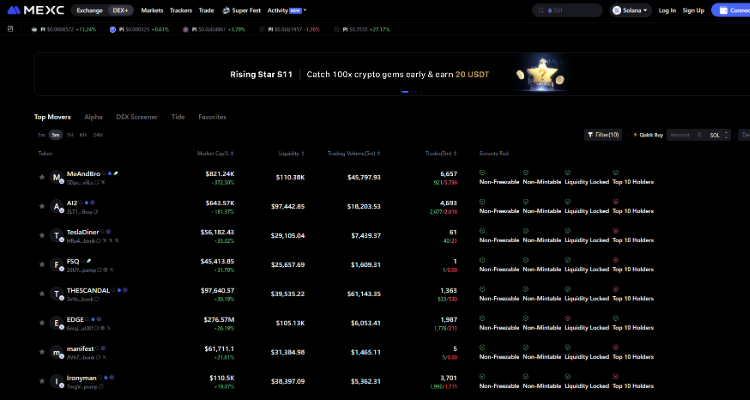The height and width of the screenshot is (400, 750).
Task: Select the Top Movers tab
Action: (52, 117)
